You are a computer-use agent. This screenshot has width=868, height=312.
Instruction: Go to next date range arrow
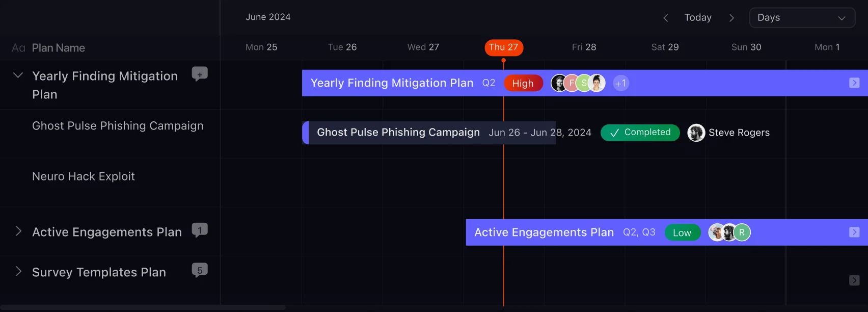point(731,18)
